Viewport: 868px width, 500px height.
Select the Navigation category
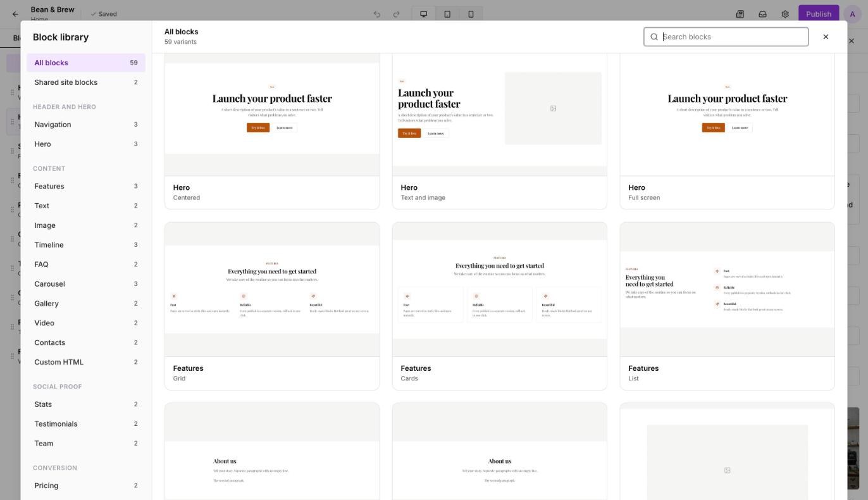coord(86,125)
